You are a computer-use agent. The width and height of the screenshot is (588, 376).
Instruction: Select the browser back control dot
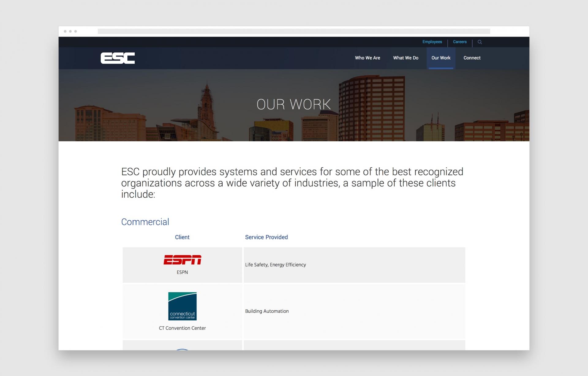pos(65,31)
